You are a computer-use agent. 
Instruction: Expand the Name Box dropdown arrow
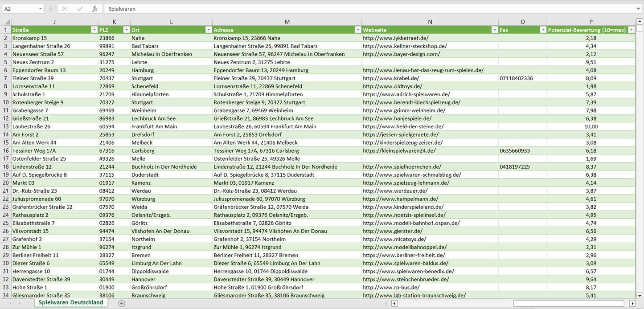[40, 9]
